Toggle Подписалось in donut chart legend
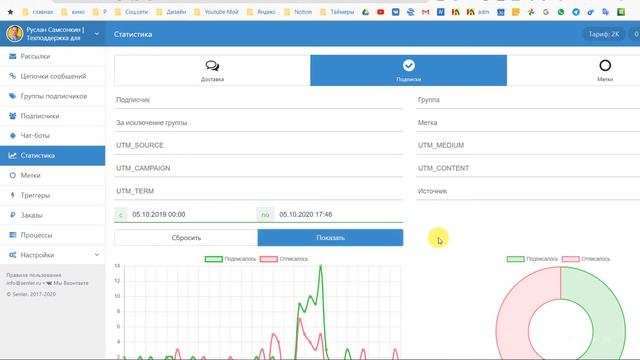The image size is (640, 360). click(x=532, y=259)
